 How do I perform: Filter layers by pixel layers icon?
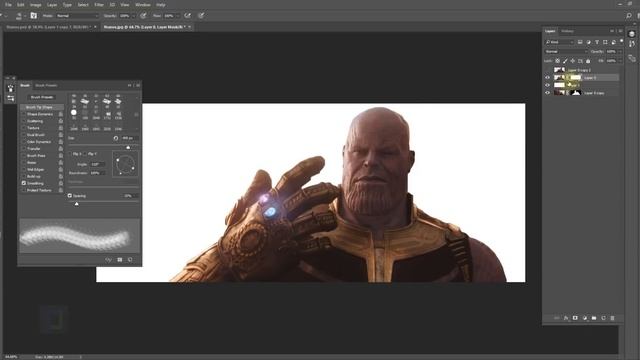pos(580,42)
